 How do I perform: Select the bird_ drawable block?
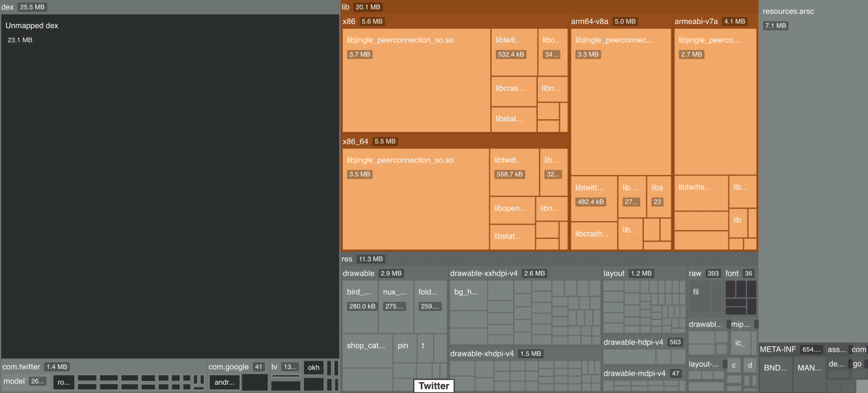360,306
